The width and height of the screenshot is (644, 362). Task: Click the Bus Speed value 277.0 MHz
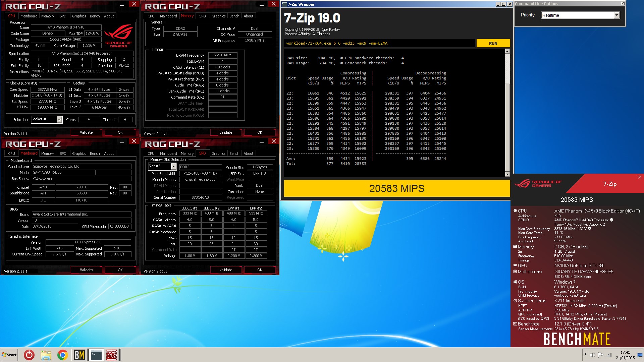click(x=47, y=101)
